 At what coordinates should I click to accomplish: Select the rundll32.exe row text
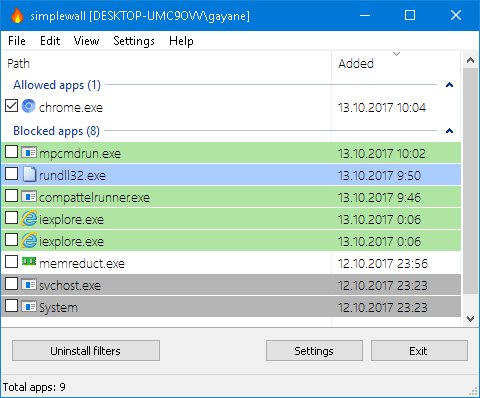click(72, 175)
